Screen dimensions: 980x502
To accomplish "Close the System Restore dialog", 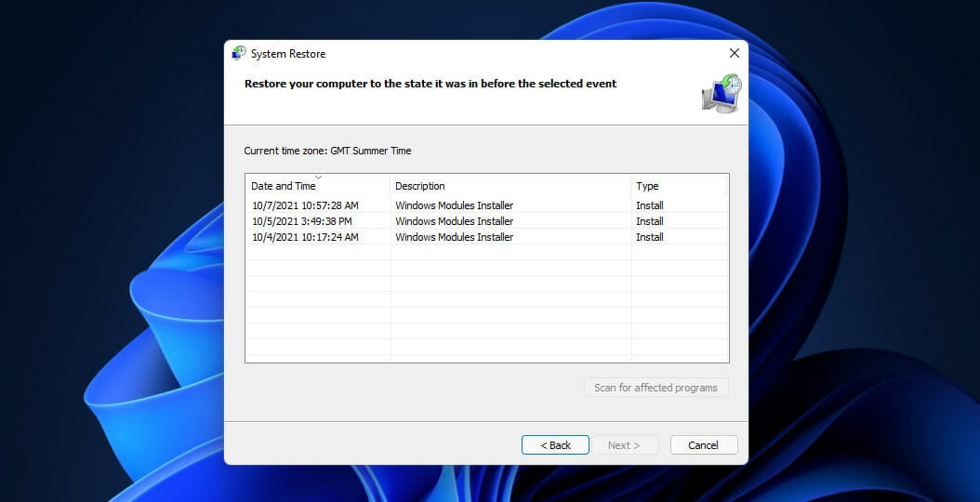I will 735,53.
